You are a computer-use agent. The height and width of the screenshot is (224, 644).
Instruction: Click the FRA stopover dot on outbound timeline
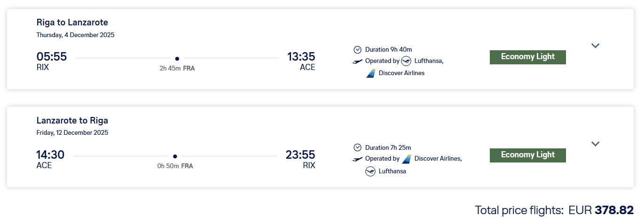click(x=177, y=59)
